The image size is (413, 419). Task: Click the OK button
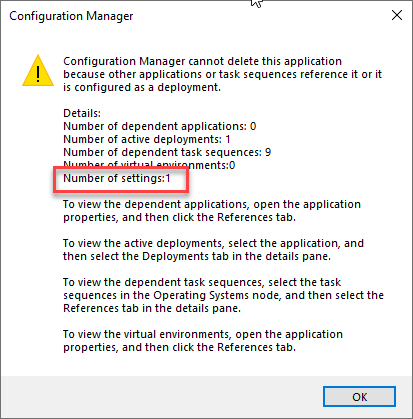(x=359, y=397)
